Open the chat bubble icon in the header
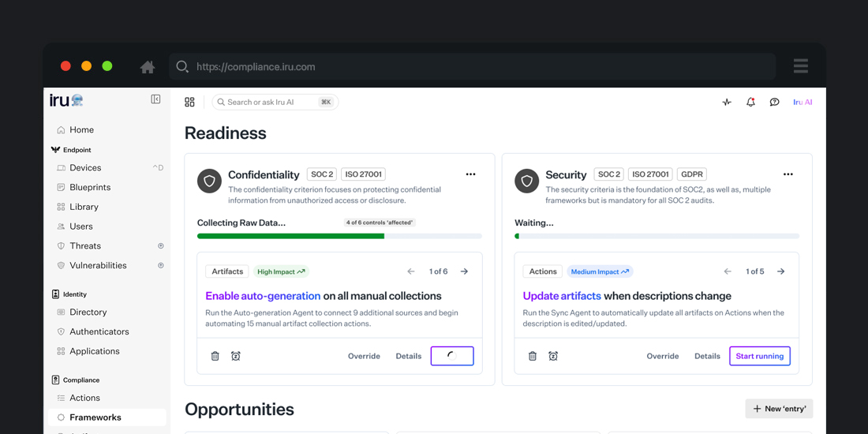The image size is (868, 434). click(x=774, y=102)
